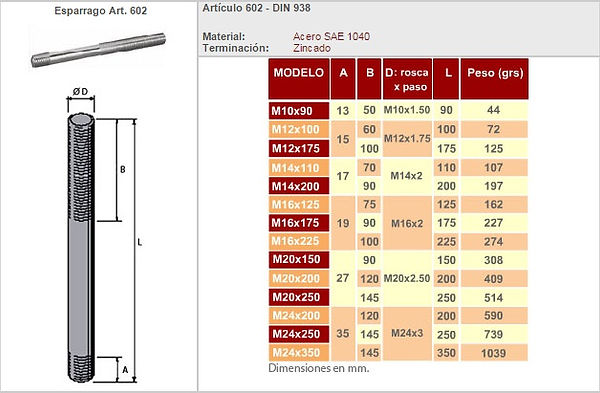600x393 pixels.
Task: Select the M16x225 model cell
Action: tap(299, 241)
